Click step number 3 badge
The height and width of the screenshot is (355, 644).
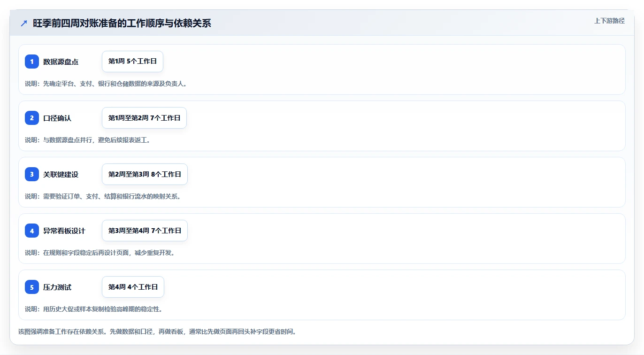32,174
